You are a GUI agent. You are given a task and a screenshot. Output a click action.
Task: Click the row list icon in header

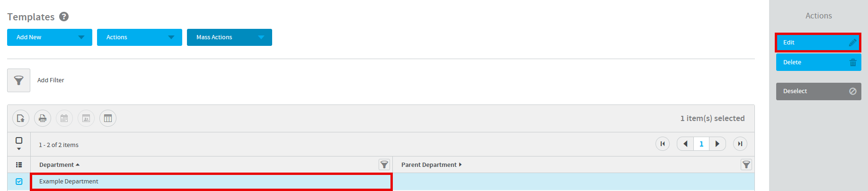click(x=19, y=165)
